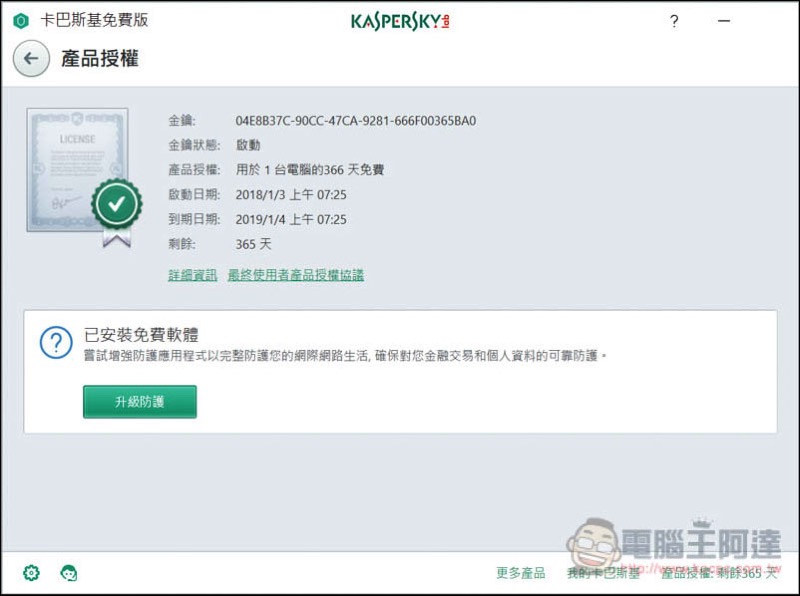
Task: Open the 更多產品 link
Action: pyautogui.click(x=520, y=573)
